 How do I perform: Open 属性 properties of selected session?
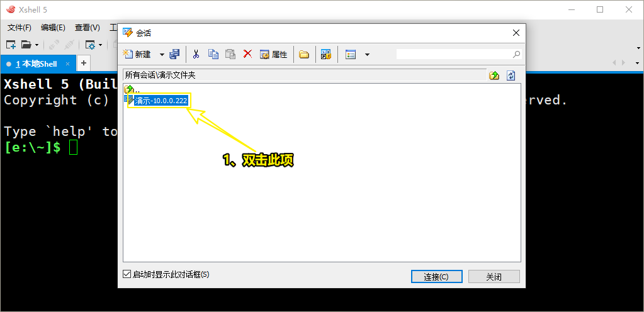click(274, 54)
